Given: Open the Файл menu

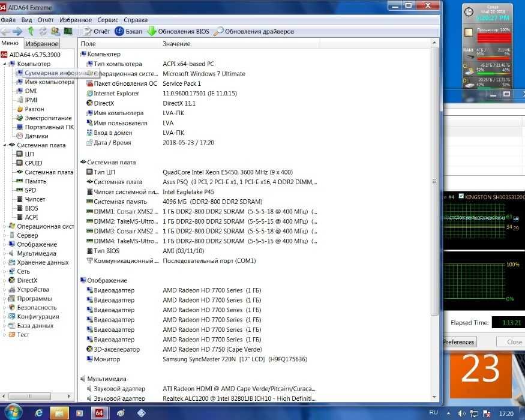Looking at the screenshot, I should pos(8,20).
